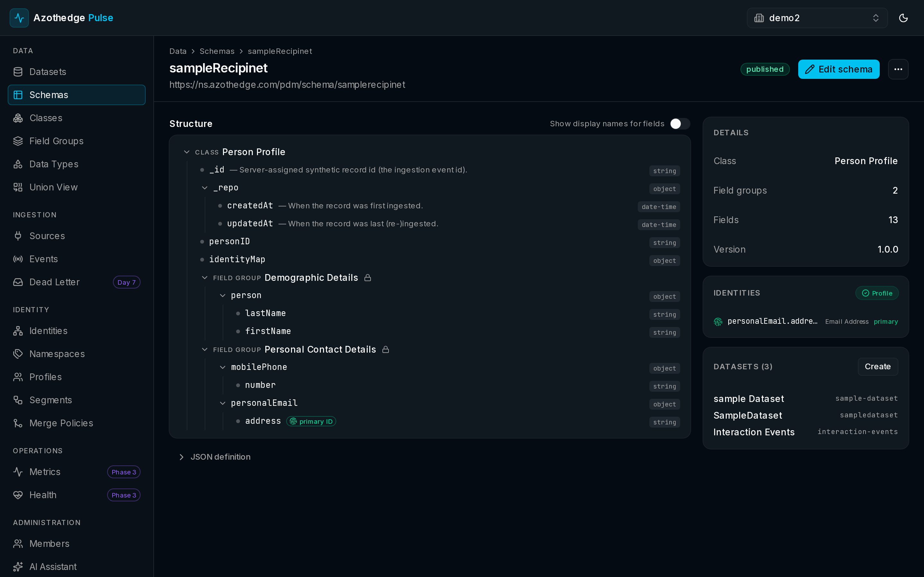Click lock icon beside Personal Contact Details
The image size is (924, 577).
pyautogui.click(x=386, y=349)
